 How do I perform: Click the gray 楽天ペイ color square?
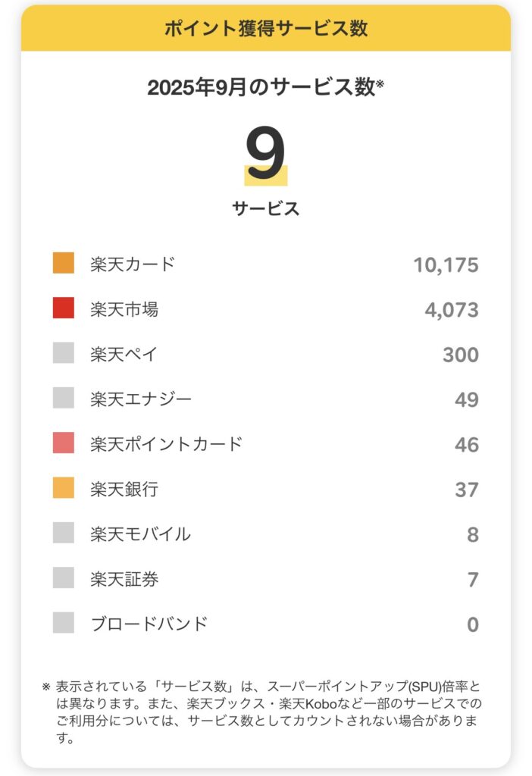click(x=64, y=353)
